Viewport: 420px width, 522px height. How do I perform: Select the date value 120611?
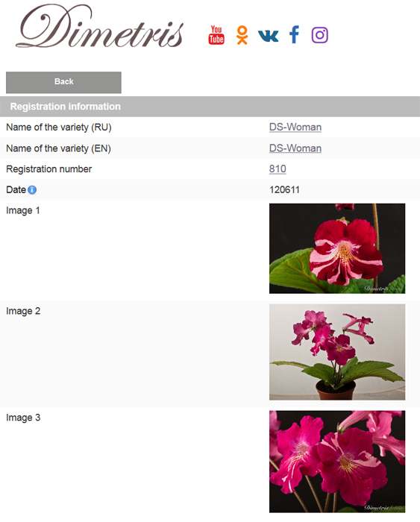(x=284, y=189)
